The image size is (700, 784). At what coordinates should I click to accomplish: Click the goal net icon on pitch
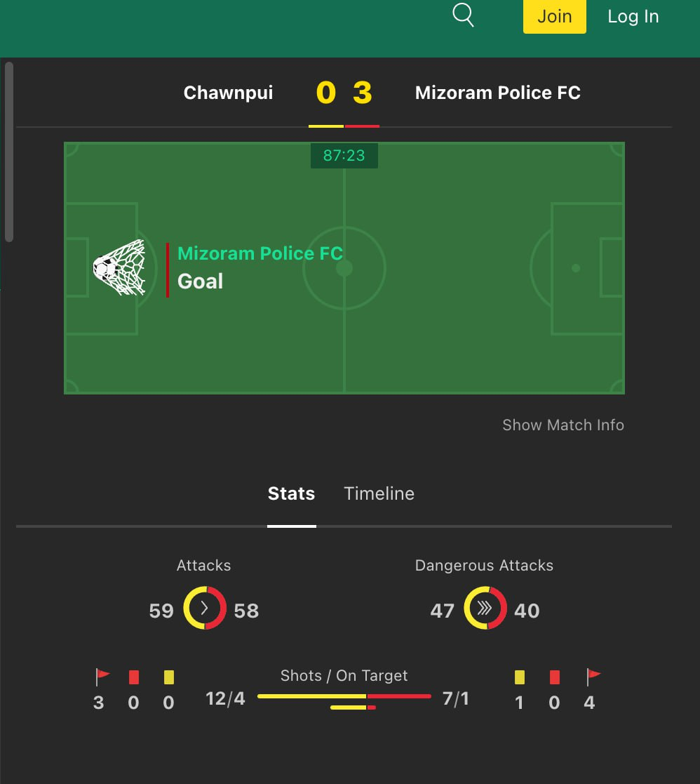click(x=120, y=267)
